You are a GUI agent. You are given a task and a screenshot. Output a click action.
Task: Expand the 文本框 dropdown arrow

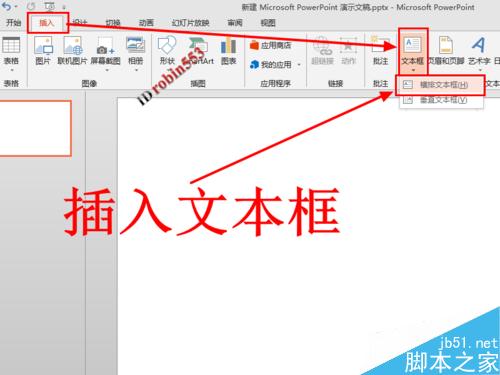pyautogui.click(x=413, y=70)
